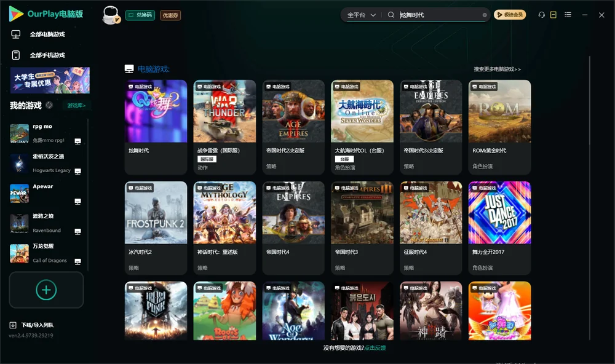Open the user avatar profile
The width and height of the screenshot is (615, 364).
click(x=111, y=15)
